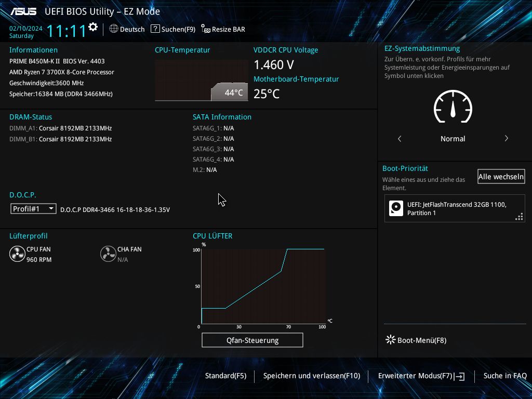Click AMD Ryzen 7 3700X processor line

[x=62, y=72]
